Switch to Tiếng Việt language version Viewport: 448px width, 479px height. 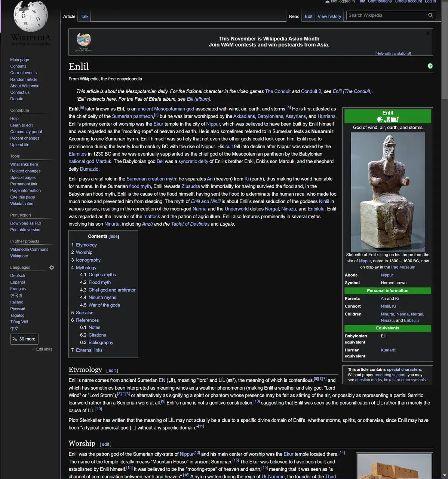click(x=19, y=322)
